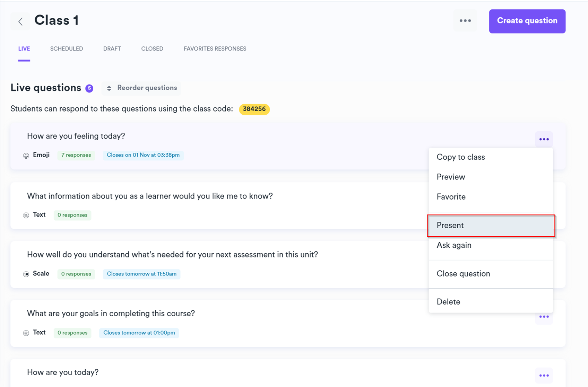
Task: Click the Emoji type icon
Action: pyautogui.click(x=26, y=156)
